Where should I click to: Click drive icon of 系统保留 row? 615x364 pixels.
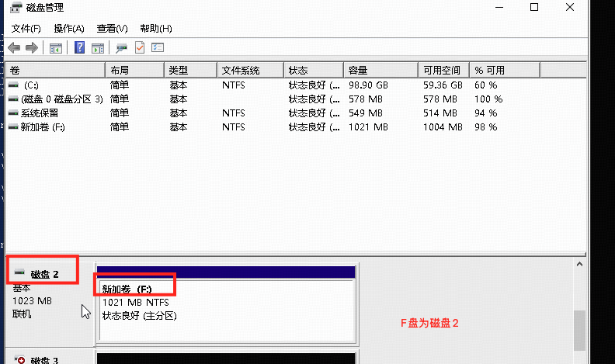(13, 113)
